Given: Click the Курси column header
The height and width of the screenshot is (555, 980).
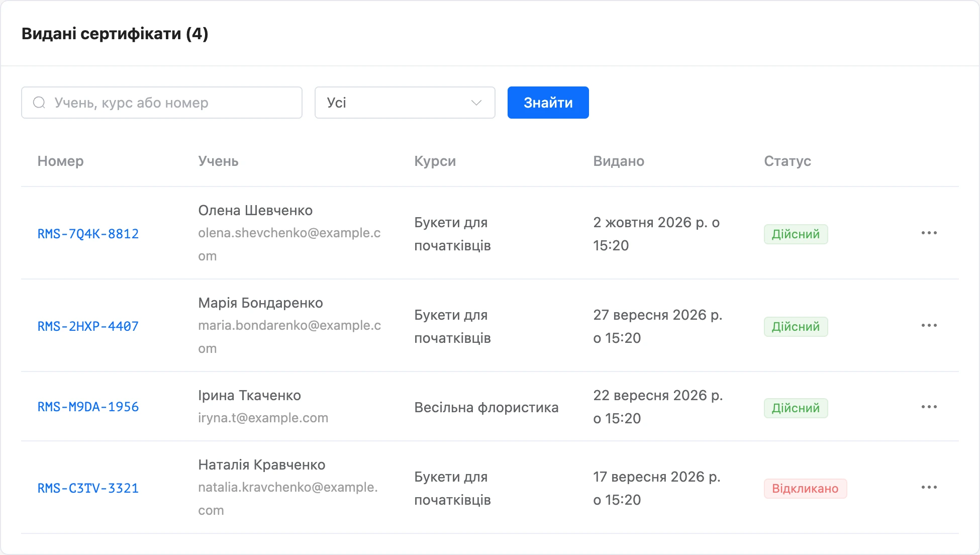Looking at the screenshot, I should coord(435,161).
